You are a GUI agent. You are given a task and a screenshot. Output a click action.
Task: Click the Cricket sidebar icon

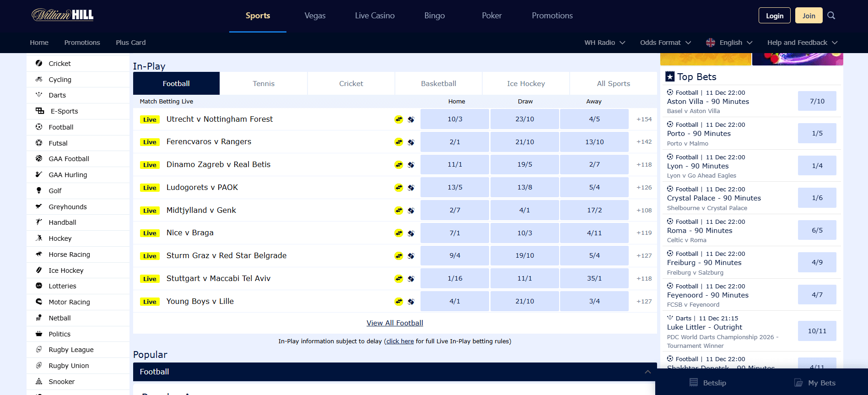[39, 63]
